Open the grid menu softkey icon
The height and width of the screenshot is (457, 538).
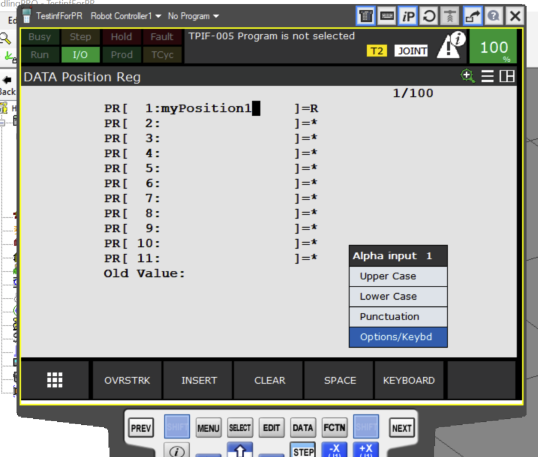(x=55, y=380)
